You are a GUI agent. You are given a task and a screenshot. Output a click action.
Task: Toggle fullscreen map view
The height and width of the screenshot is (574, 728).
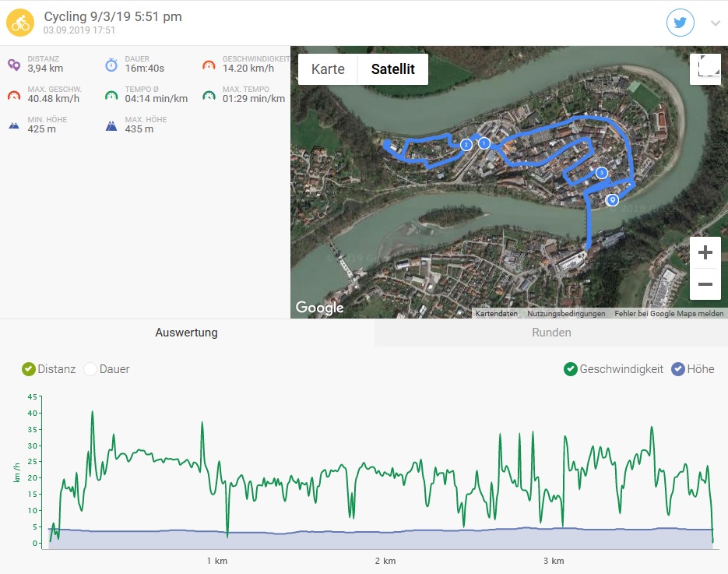pyautogui.click(x=705, y=69)
